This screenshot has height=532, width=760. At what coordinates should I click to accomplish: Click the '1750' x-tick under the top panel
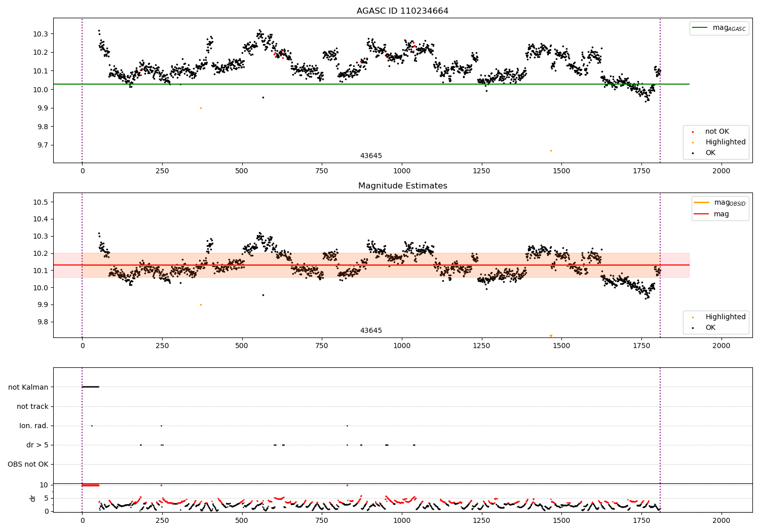(641, 171)
